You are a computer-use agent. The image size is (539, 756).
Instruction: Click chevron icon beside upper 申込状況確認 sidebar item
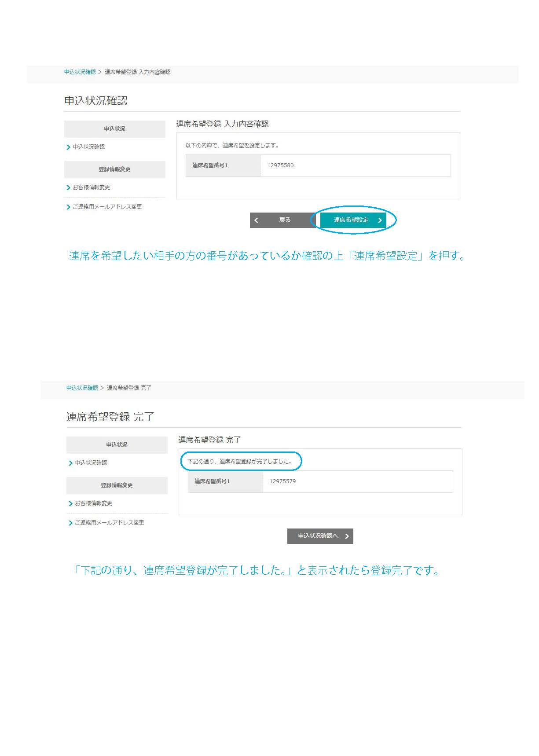tap(68, 147)
